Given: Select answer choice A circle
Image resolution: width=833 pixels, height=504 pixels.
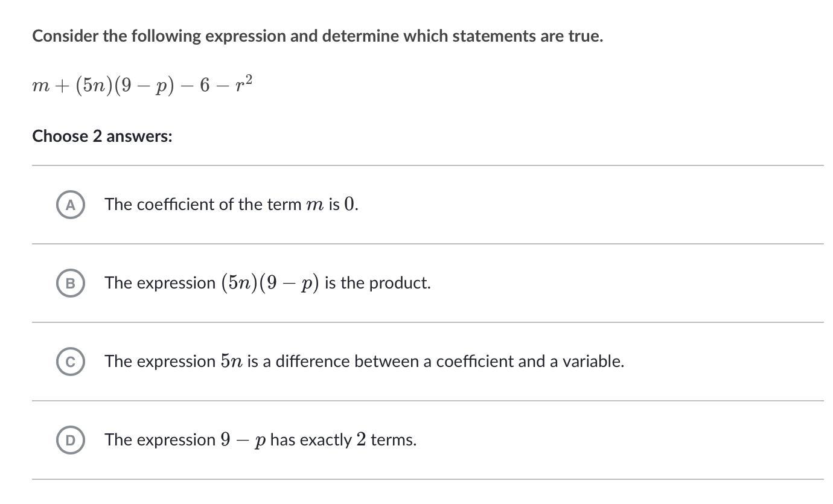Looking at the screenshot, I should (x=71, y=205).
